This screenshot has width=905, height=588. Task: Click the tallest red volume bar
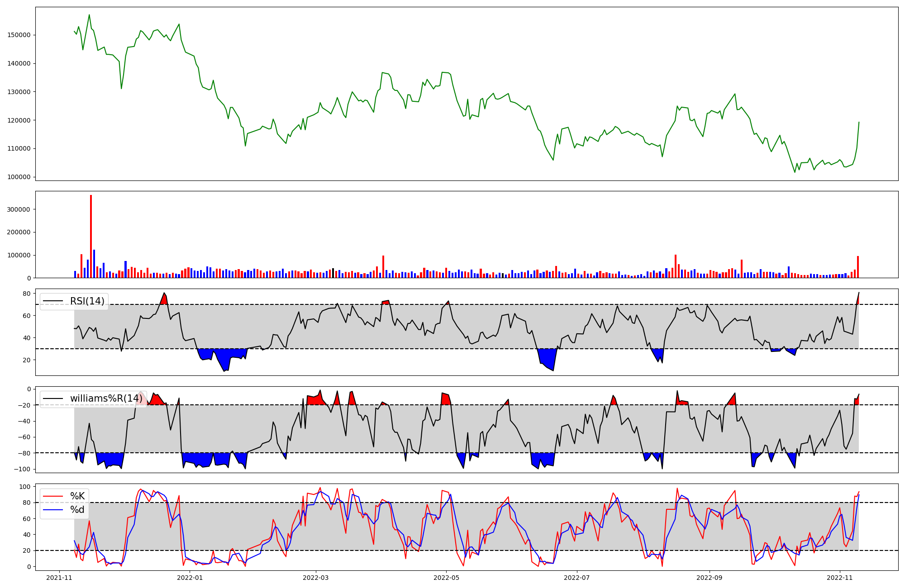click(x=91, y=235)
